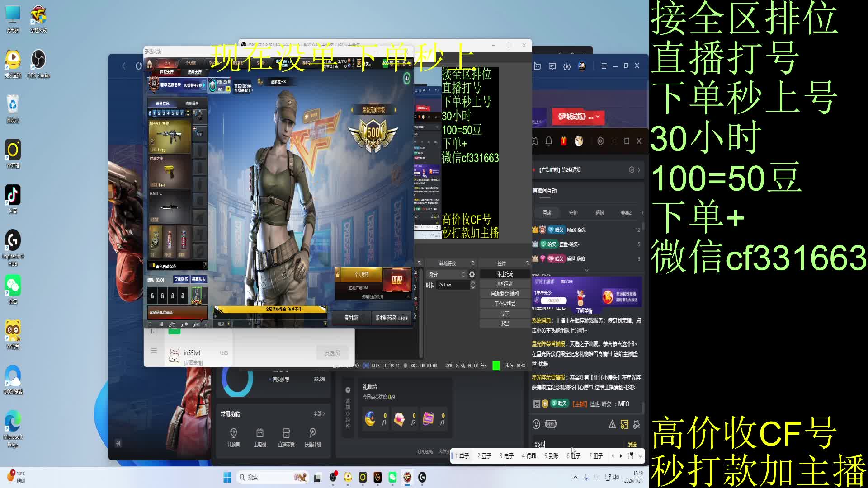
Task: Increase transition 时长 duration stepper
Action: [x=473, y=283]
